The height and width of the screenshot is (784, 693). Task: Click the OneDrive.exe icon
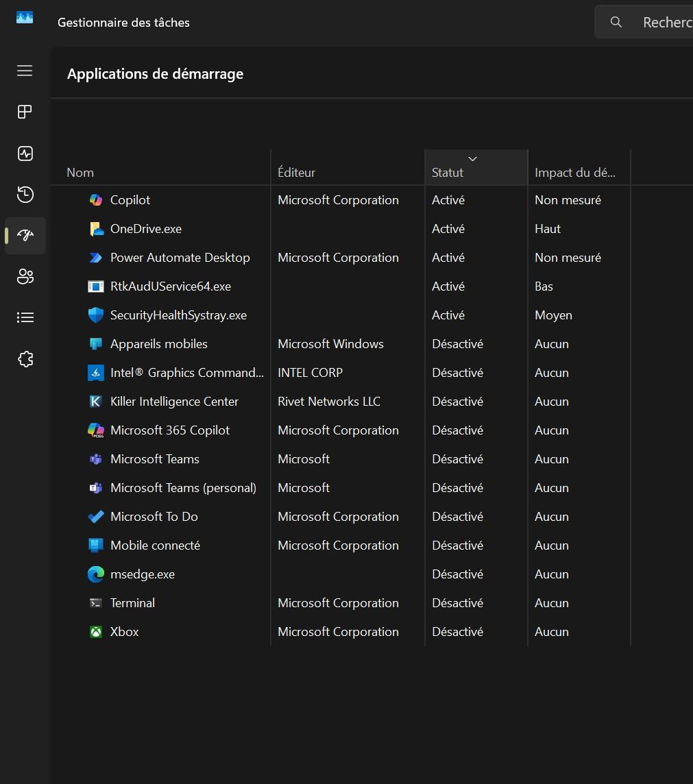(x=95, y=229)
